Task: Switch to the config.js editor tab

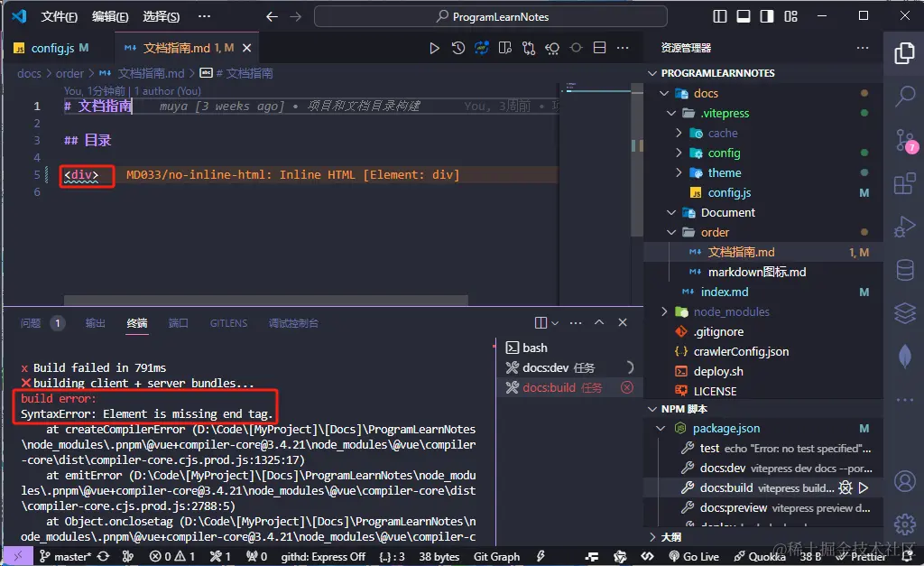Action: coord(51,49)
